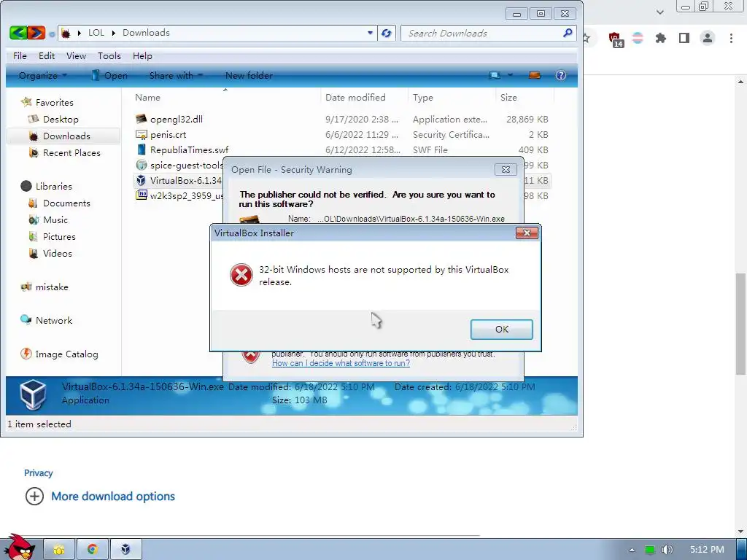Viewport: 747px width, 560px height.
Task: Select Libraries in the navigation pane
Action: click(47, 186)
